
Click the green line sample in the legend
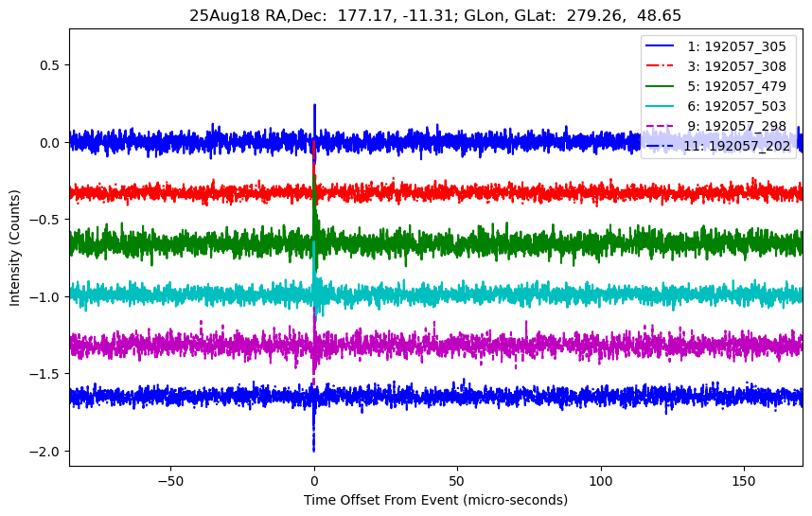tap(662, 86)
